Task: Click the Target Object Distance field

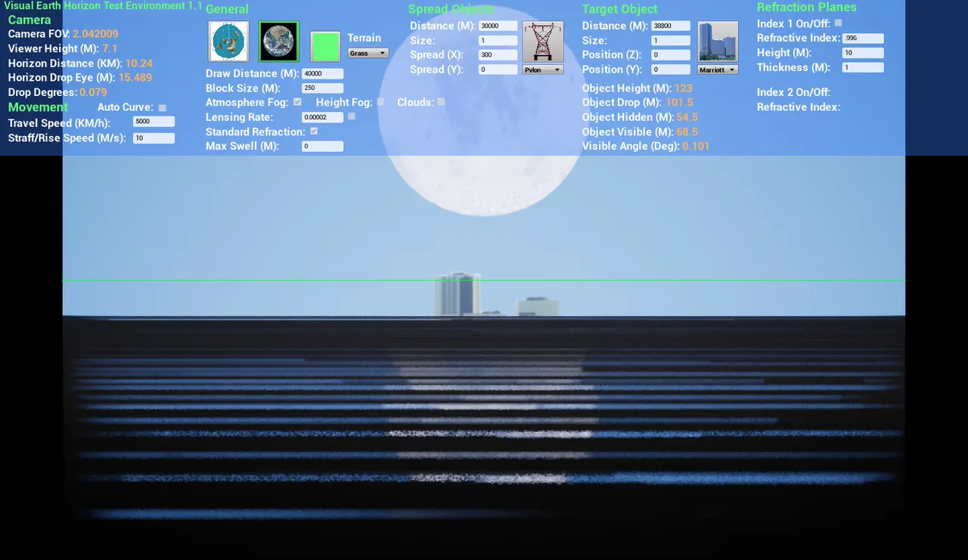Action: [x=670, y=26]
